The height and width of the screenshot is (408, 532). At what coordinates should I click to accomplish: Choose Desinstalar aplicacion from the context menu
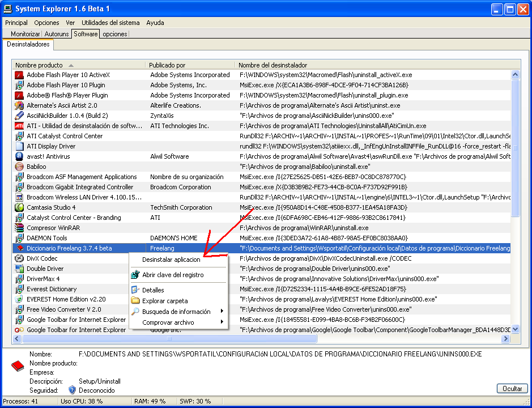pos(178,260)
